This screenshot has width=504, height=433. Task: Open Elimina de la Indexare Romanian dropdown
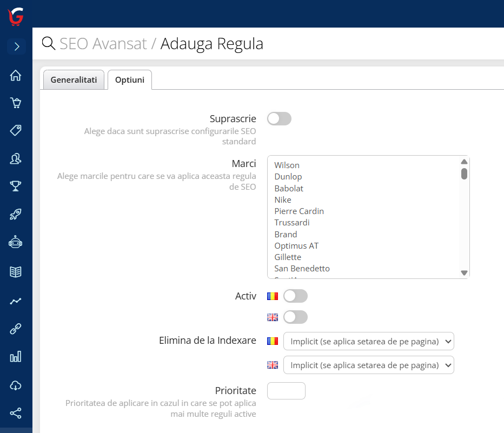tap(369, 341)
